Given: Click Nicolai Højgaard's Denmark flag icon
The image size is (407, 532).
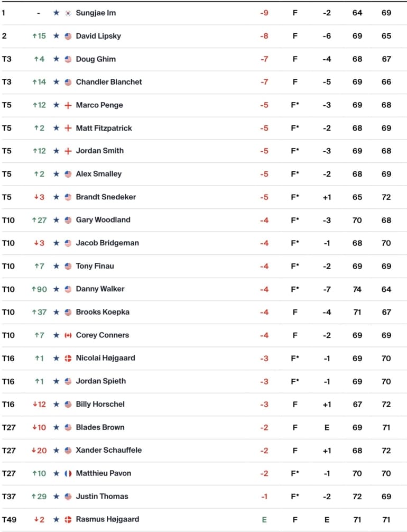Looking at the screenshot, I should [x=68, y=358].
